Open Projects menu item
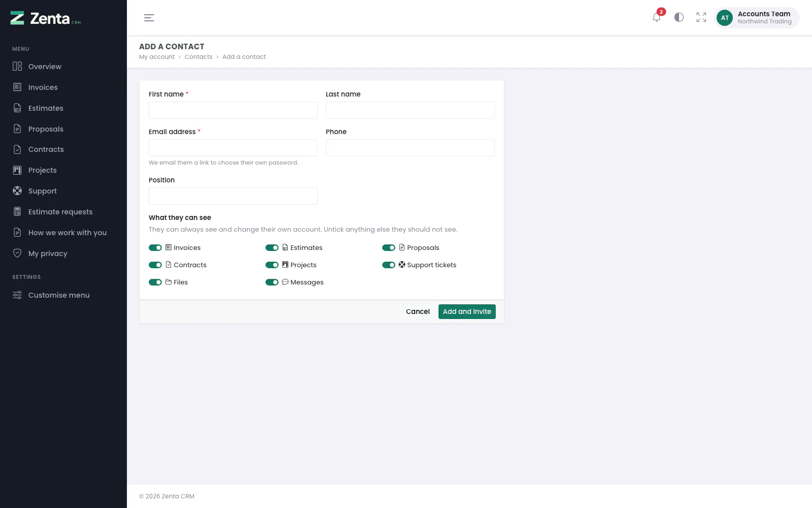Viewport: 812px width, 508px height. click(x=63, y=170)
